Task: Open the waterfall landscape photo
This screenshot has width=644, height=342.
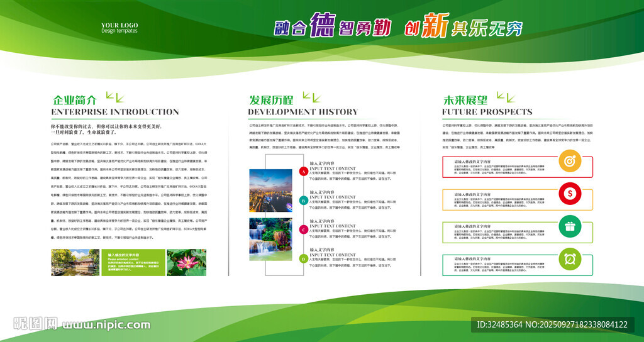Action: coord(270,240)
